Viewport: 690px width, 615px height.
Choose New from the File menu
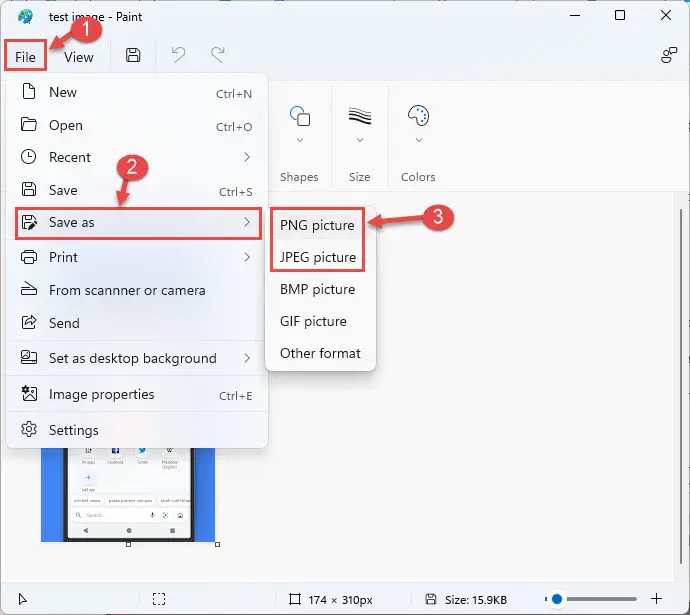pyautogui.click(x=137, y=92)
